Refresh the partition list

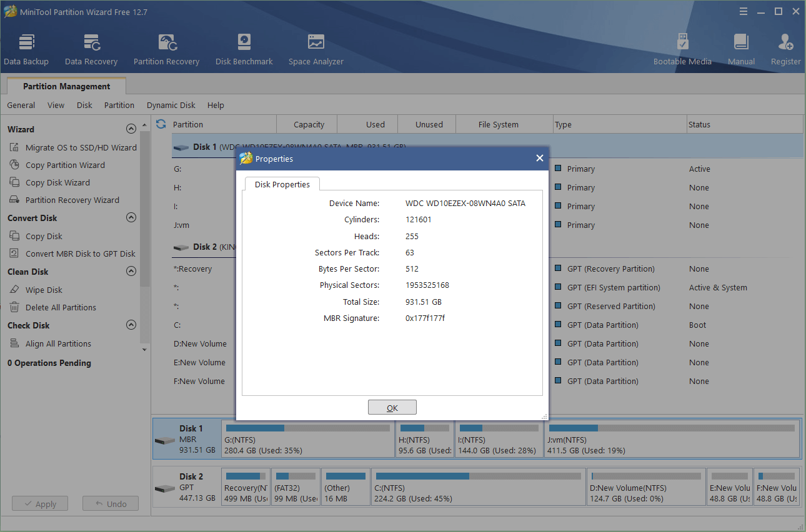(x=161, y=124)
